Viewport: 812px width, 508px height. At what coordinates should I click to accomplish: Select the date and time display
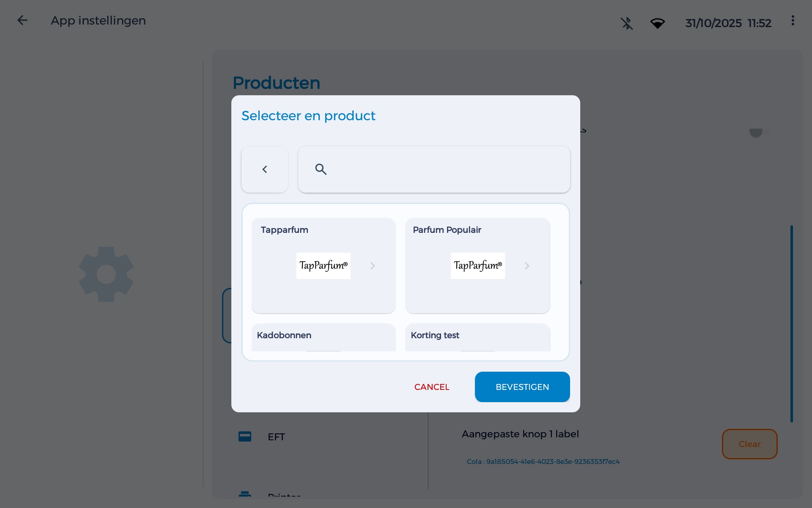[x=727, y=23]
